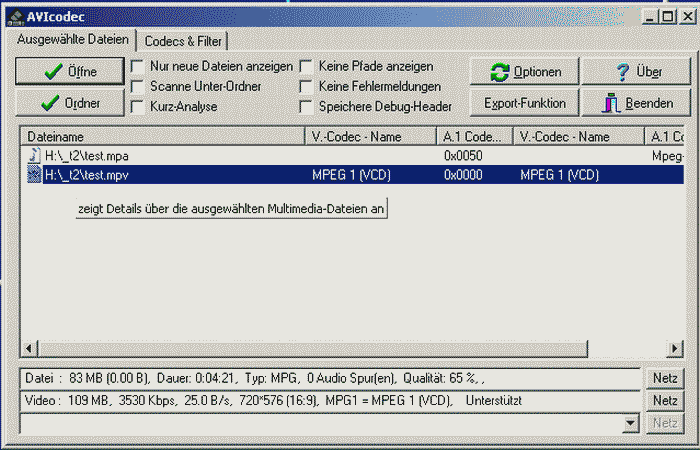Image resolution: width=700 pixels, height=450 pixels.
Task: Sort list by Dateiname column header
Action: click(x=160, y=136)
